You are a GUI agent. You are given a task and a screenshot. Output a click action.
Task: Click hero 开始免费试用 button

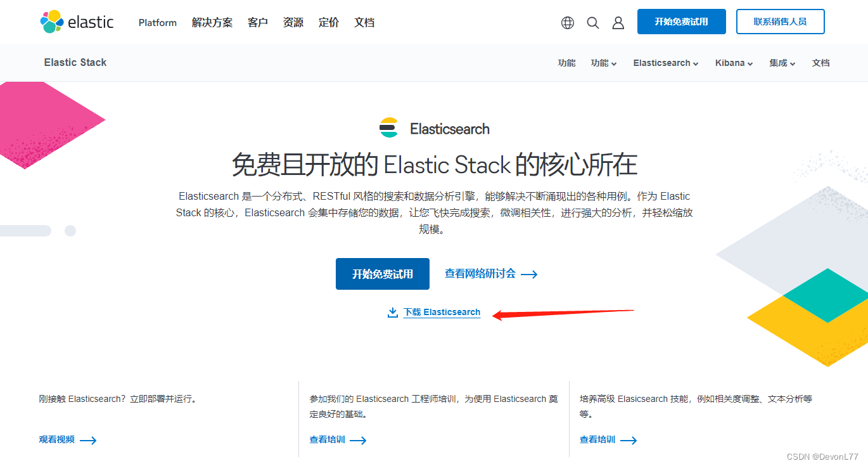[x=383, y=274]
